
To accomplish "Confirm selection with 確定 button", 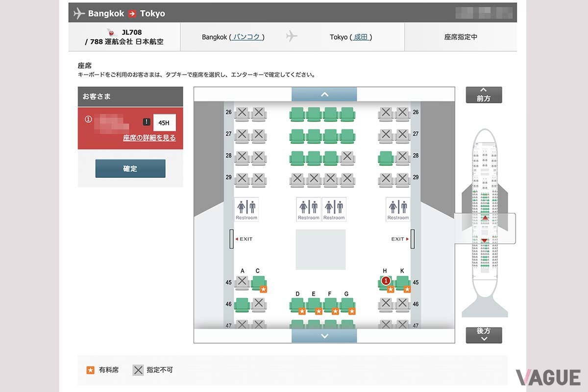I will point(130,169).
